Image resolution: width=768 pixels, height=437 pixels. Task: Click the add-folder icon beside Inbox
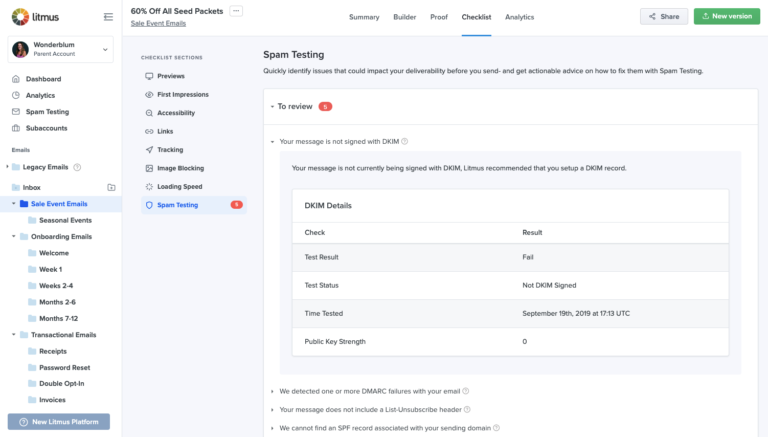tap(111, 188)
